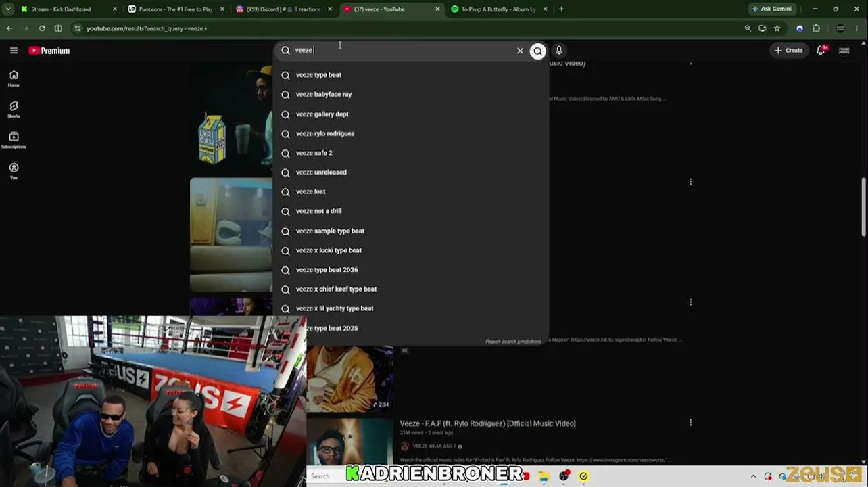Open the YouTube guide hamburger menu
868x487 pixels.
click(x=14, y=51)
